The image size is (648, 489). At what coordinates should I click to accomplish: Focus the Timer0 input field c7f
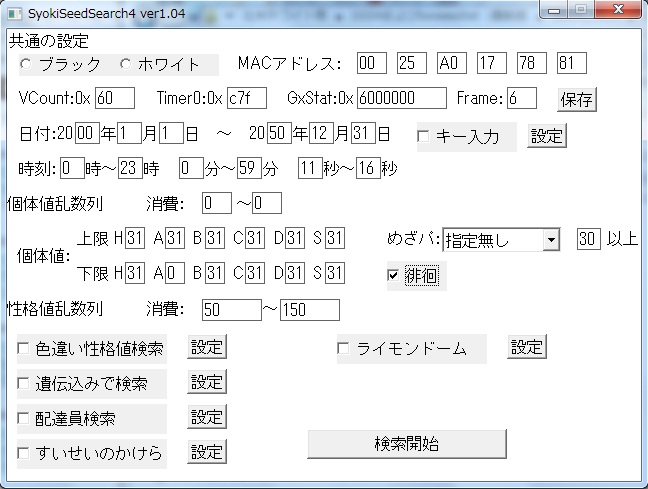(247, 98)
